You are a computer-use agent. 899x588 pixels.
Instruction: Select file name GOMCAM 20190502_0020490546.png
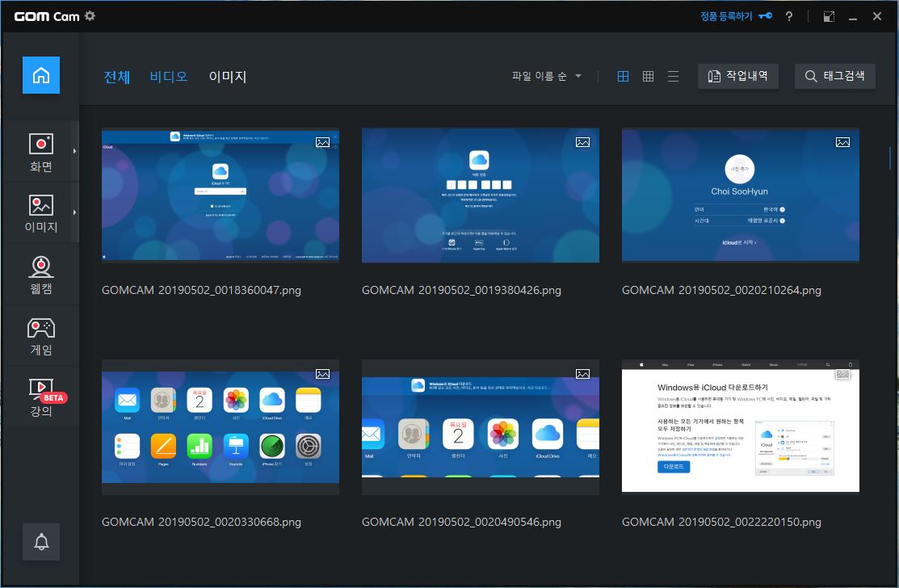coord(461,522)
